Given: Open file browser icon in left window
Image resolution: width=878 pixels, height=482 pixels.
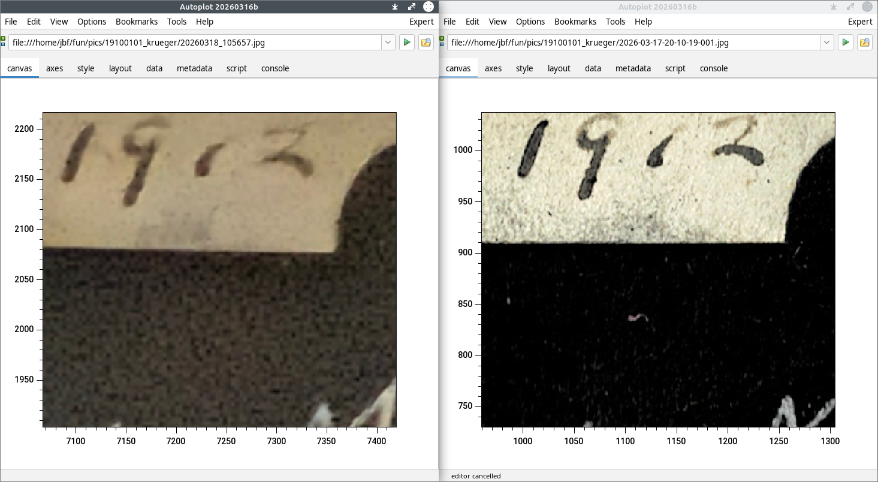Looking at the screenshot, I should click(426, 43).
